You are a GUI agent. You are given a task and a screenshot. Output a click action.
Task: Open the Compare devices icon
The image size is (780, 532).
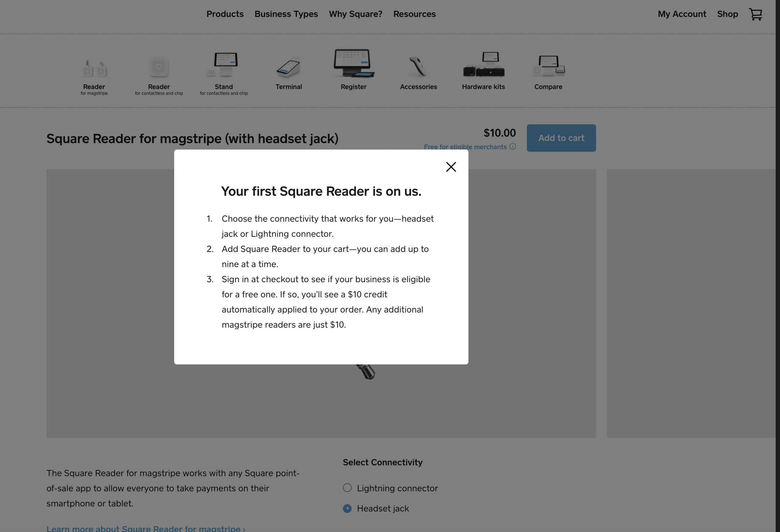(548, 66)
